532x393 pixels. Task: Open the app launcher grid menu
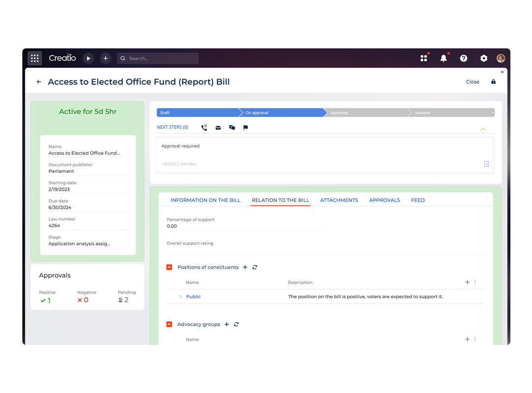(x=34, y=58)
